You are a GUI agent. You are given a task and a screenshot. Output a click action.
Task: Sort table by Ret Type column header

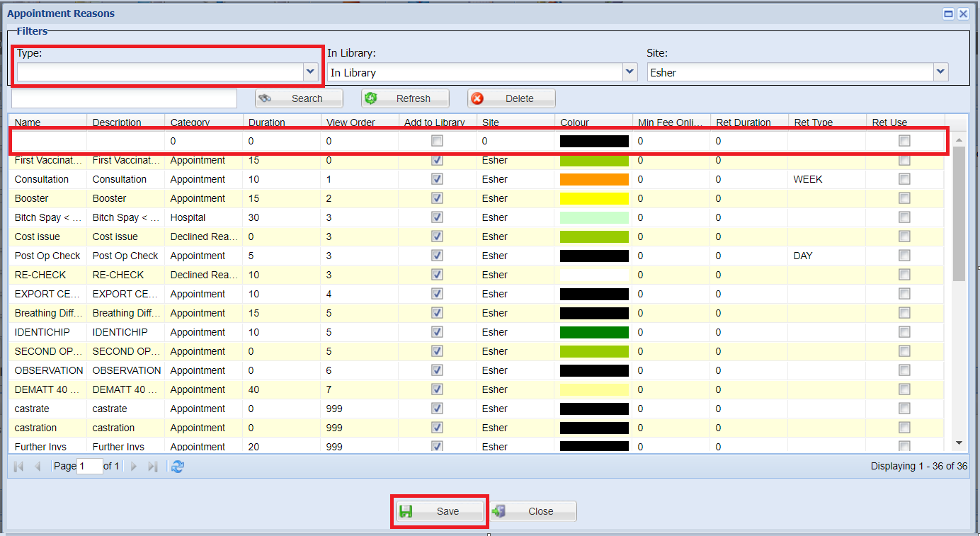click(x=827, y=122)
